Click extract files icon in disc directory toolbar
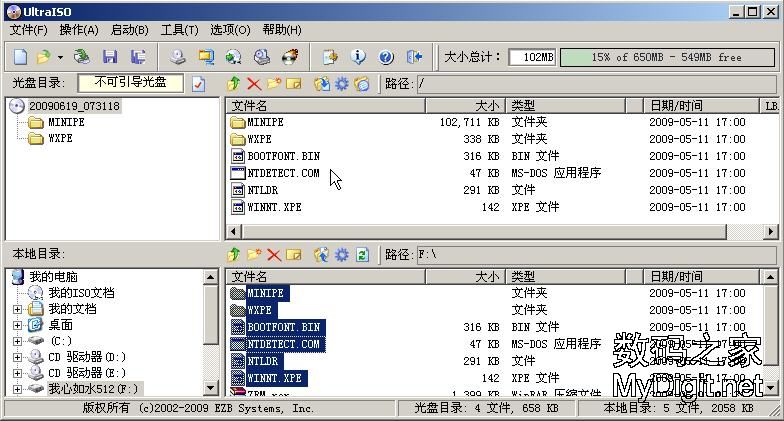This screenshot has height=421, width=784. [x=322, y=84]
